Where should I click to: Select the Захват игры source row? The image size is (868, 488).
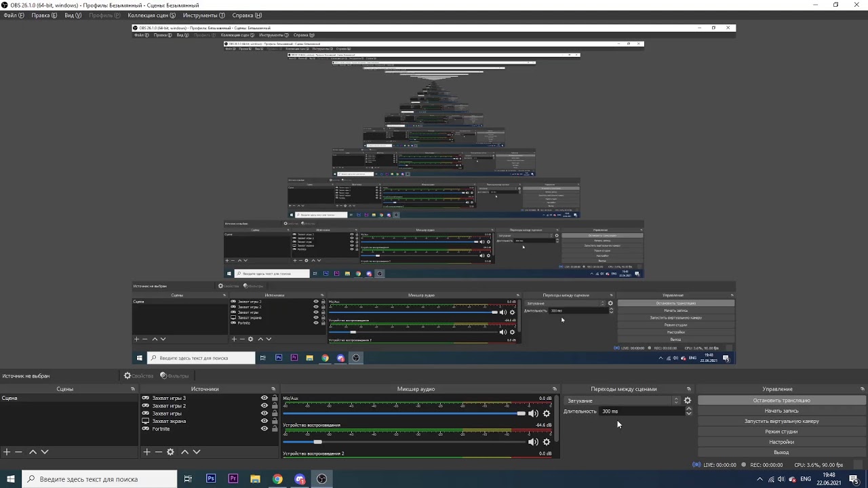pyautogui.click(x=210, y=413)
